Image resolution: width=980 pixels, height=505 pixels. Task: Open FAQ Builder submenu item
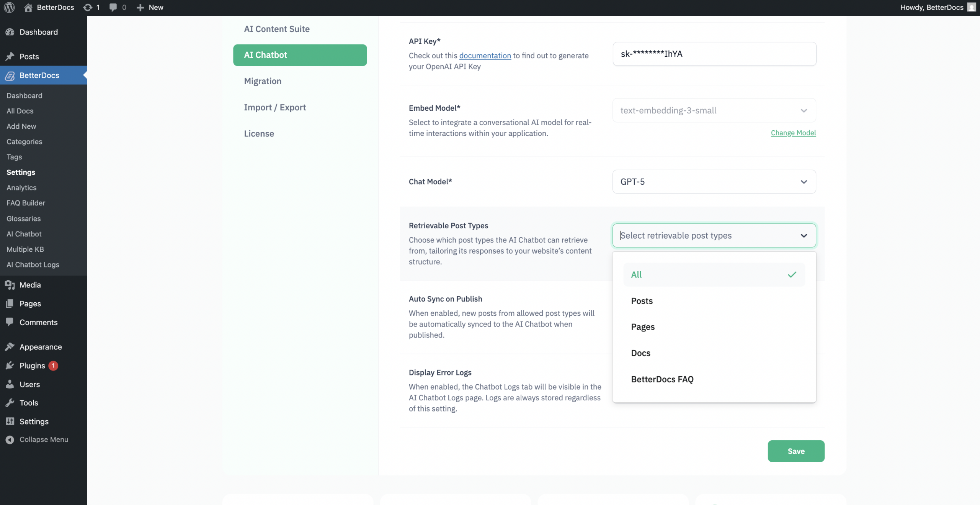(x=26, y=203)
